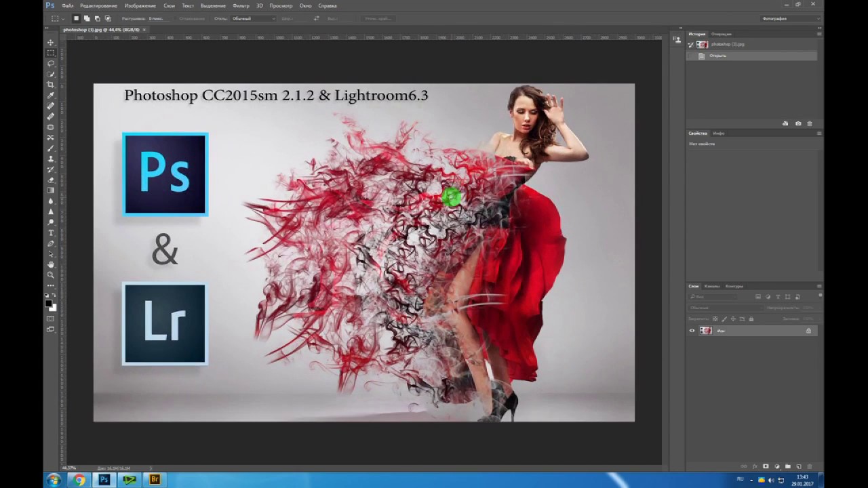Create new document from current state
868x488 pixels.
coord(785,123)
